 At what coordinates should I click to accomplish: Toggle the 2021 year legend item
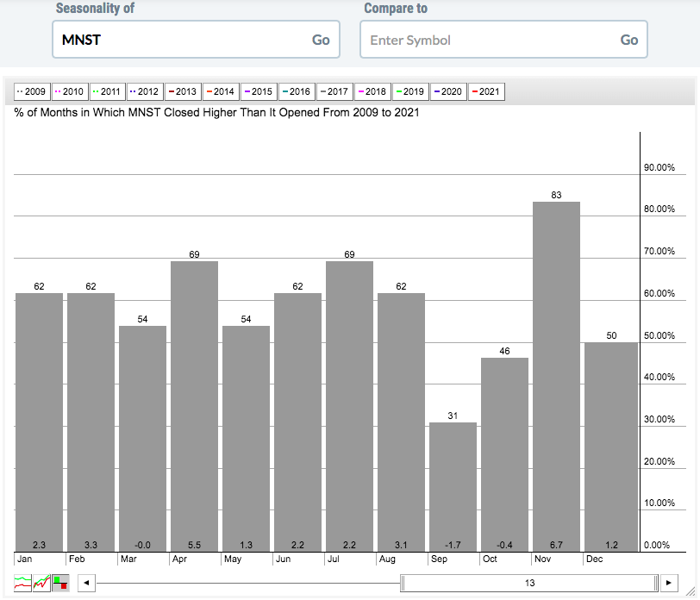coord(485,91)
